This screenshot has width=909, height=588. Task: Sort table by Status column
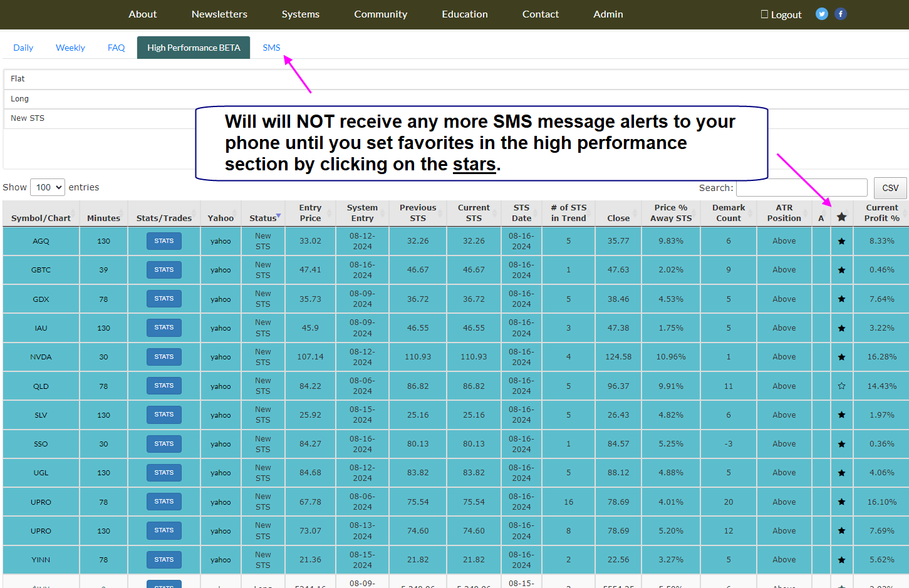tap(263, 218)
